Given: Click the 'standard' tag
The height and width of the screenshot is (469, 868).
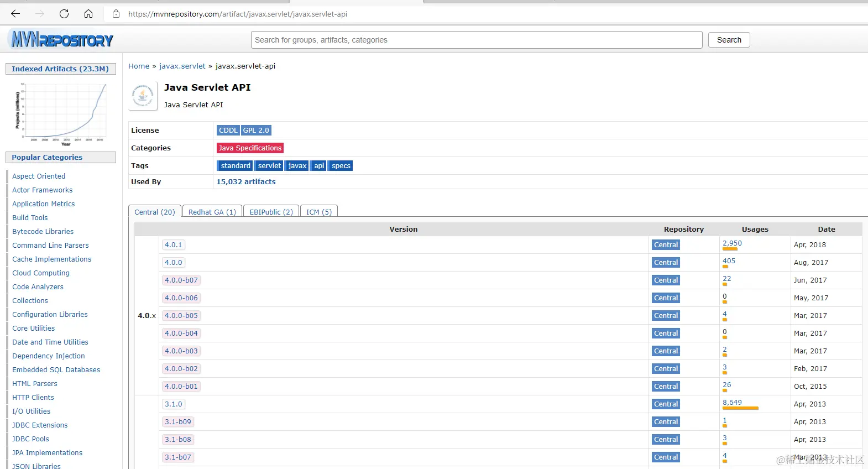Looking at the screenshot, I should (x=236, y=166).
